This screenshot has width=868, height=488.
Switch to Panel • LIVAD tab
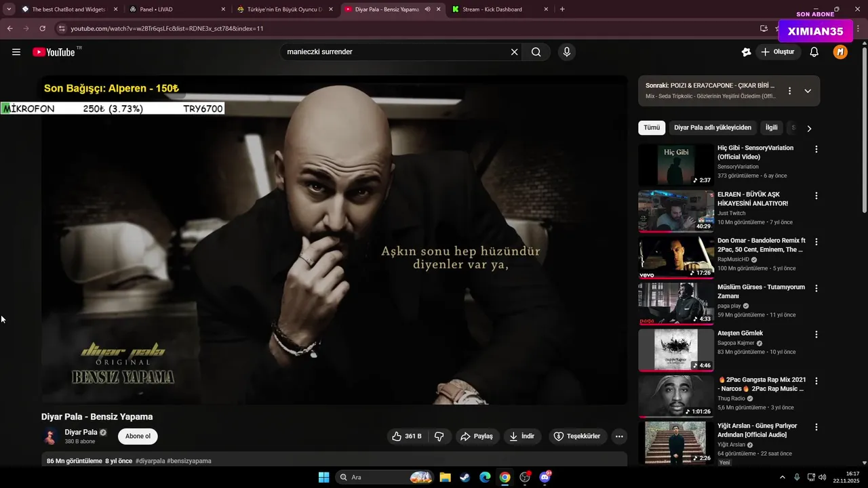tap(178, 9)
